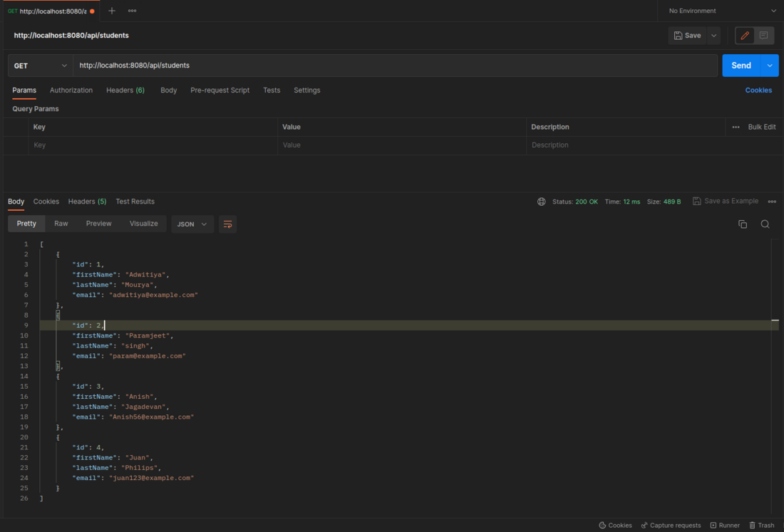784x532 pixels.
Task: Open the JSON response format dropdown
Action: 192,224
